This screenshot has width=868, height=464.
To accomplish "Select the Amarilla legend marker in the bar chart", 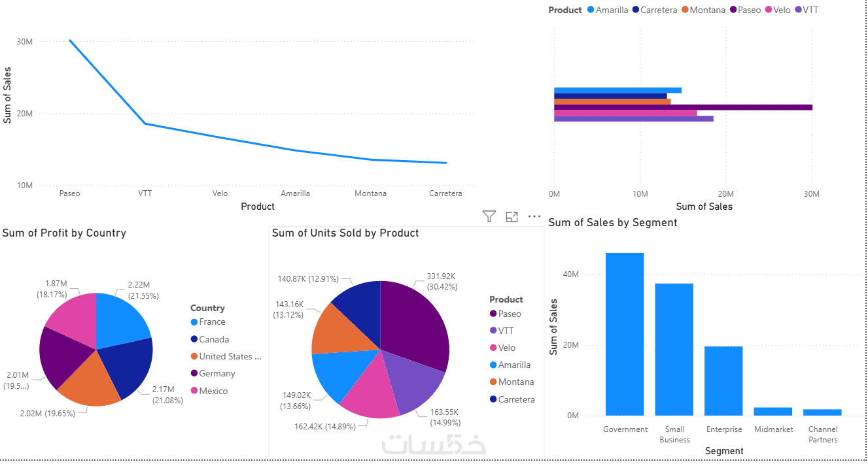I will coord(591,10).
